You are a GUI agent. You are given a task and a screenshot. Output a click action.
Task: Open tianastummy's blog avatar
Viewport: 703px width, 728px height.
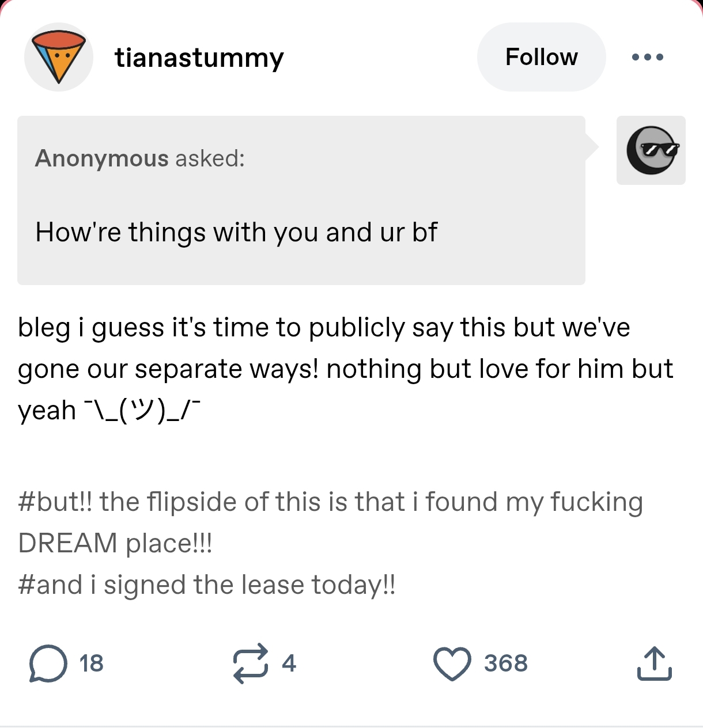[x=58, y=57]
